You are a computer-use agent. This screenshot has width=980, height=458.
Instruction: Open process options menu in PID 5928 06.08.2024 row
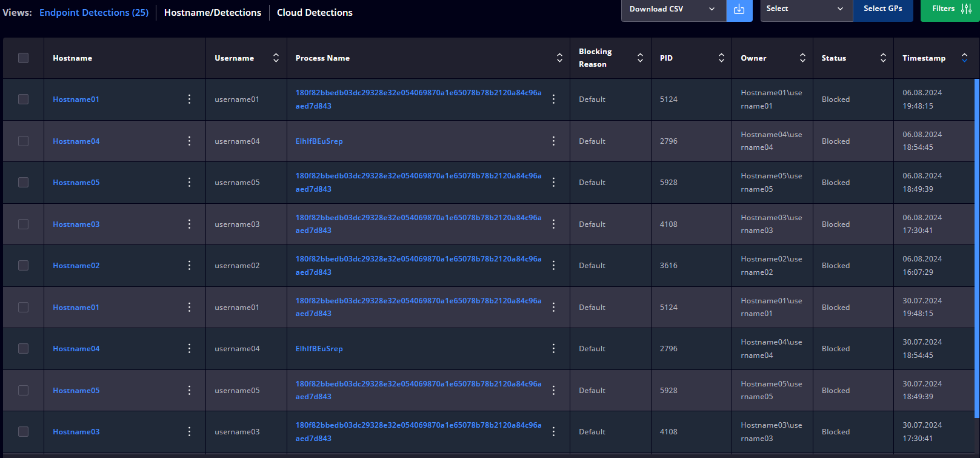[553, 182]
